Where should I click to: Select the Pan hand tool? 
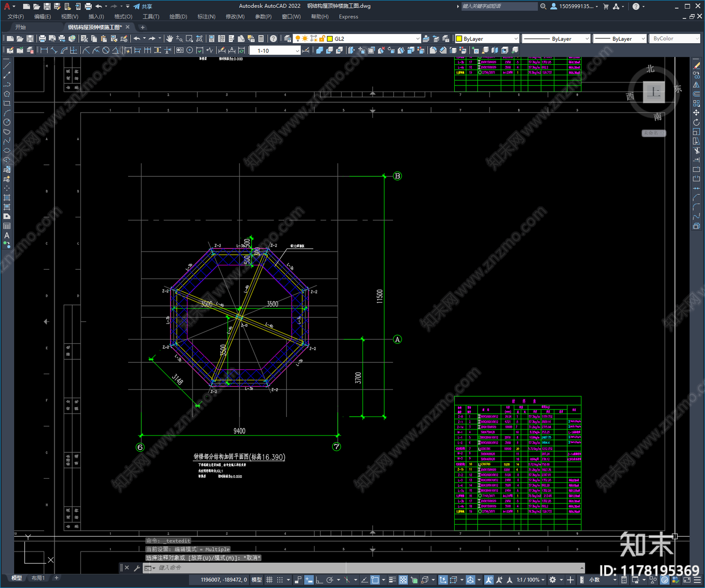click(x=170, y=39)
